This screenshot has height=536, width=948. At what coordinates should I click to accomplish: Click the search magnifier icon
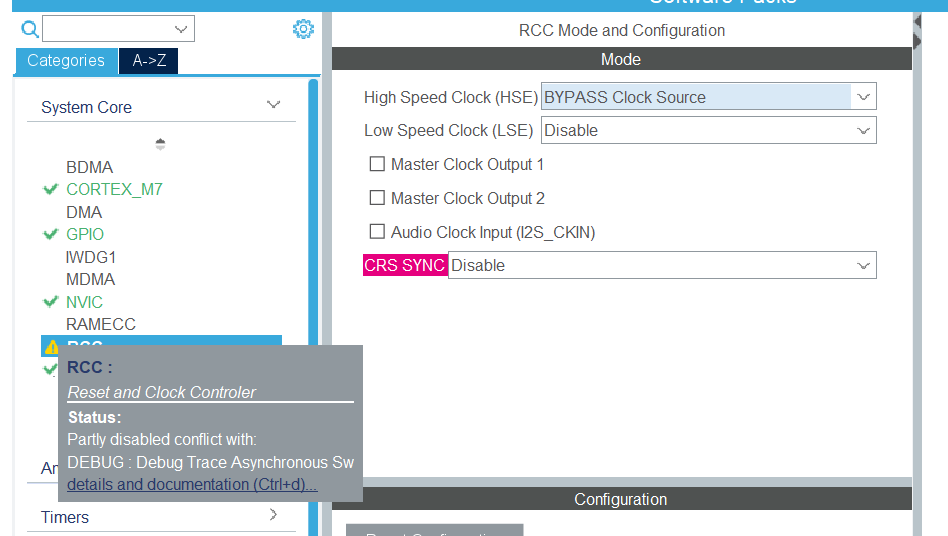(x=30, y=29)
